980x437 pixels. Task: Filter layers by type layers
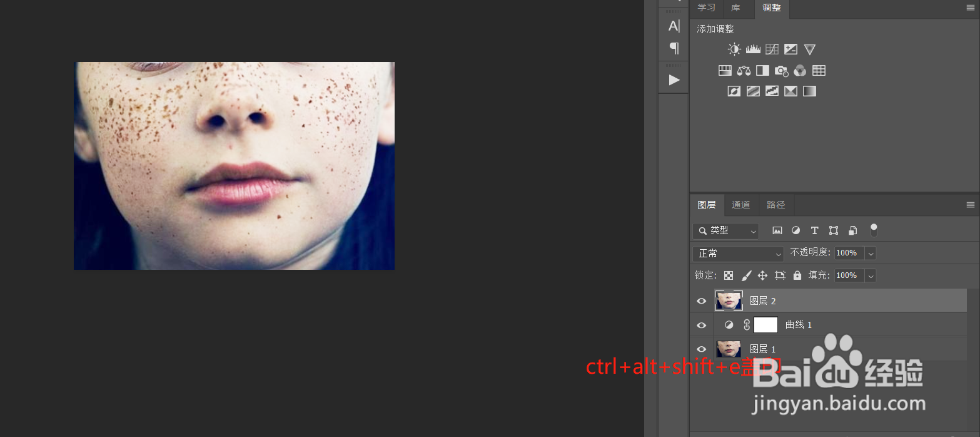(x=814, y=230)
